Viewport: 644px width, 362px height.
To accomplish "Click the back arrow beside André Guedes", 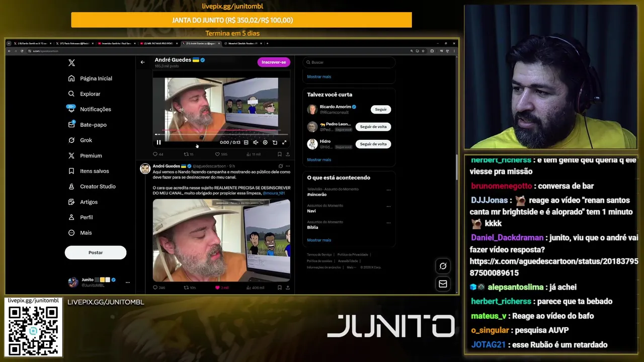I will tap(142, 62).
